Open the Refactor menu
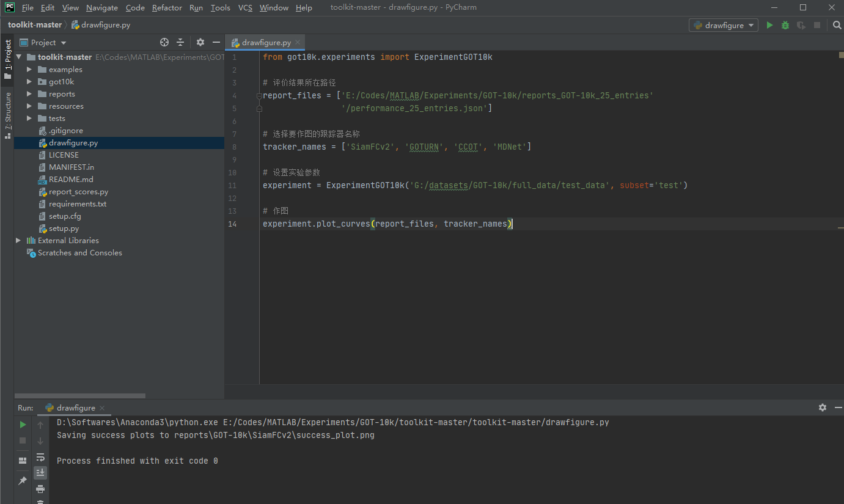Image resolution: width=844 pixels, height=504 pixels. pos(167,7)
